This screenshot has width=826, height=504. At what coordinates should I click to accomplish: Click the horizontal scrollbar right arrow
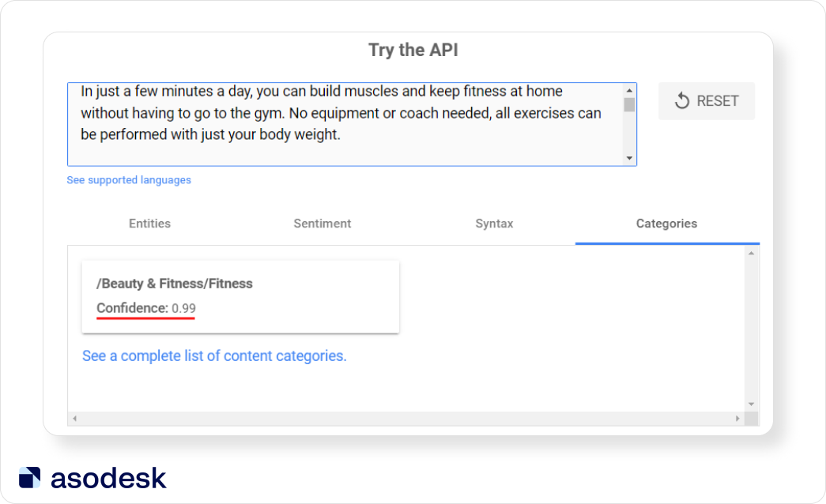pos(737,419)
